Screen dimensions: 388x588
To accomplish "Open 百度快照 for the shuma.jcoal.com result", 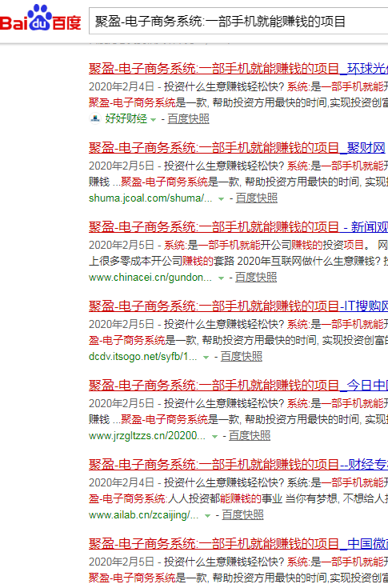I will (x=257, y=198).
